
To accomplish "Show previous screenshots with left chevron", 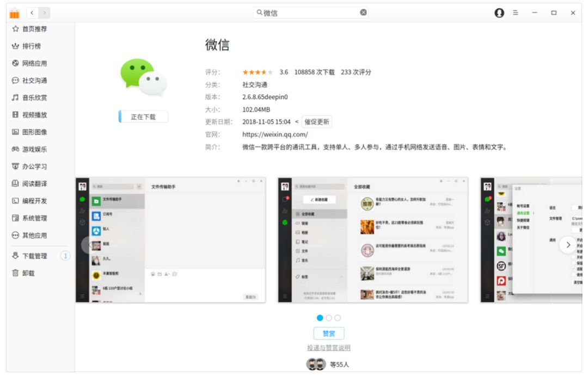I will 89,245.
